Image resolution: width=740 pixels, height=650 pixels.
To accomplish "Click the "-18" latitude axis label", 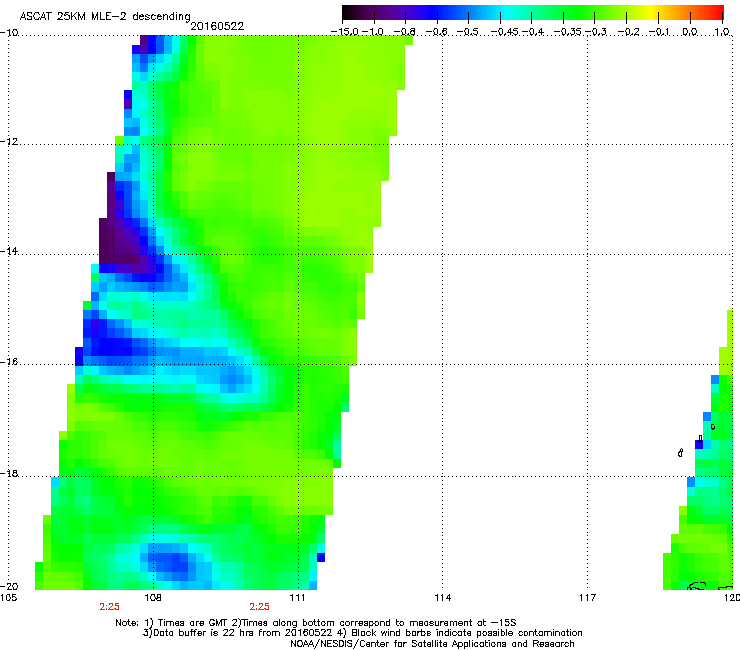I will (9, 473).
